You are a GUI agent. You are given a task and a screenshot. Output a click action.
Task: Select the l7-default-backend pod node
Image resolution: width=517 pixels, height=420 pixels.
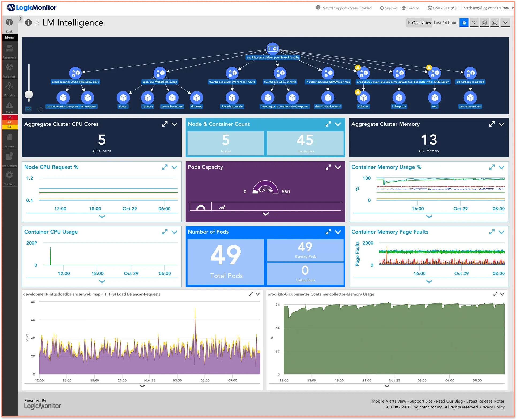328,73
